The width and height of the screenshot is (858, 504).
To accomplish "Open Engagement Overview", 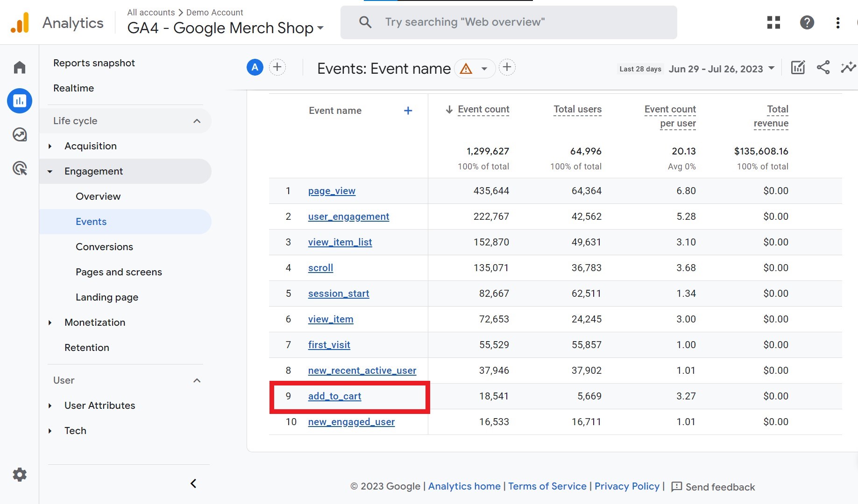I will (x=98, y=196).
